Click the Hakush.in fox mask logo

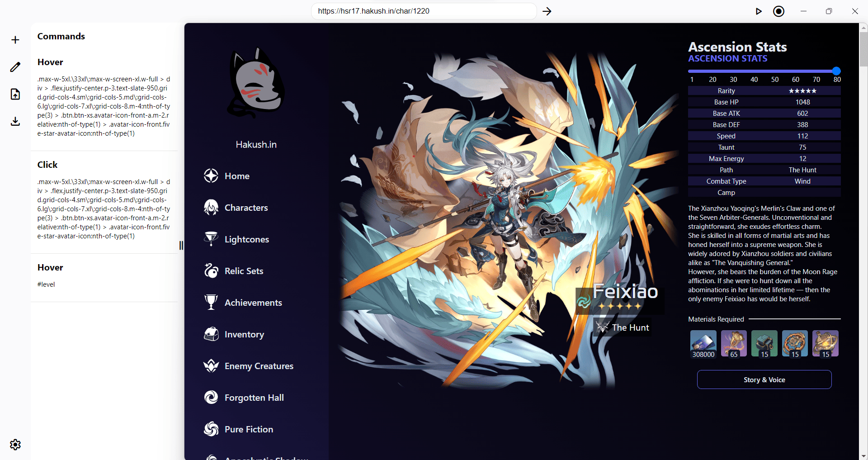pos(256,83)
